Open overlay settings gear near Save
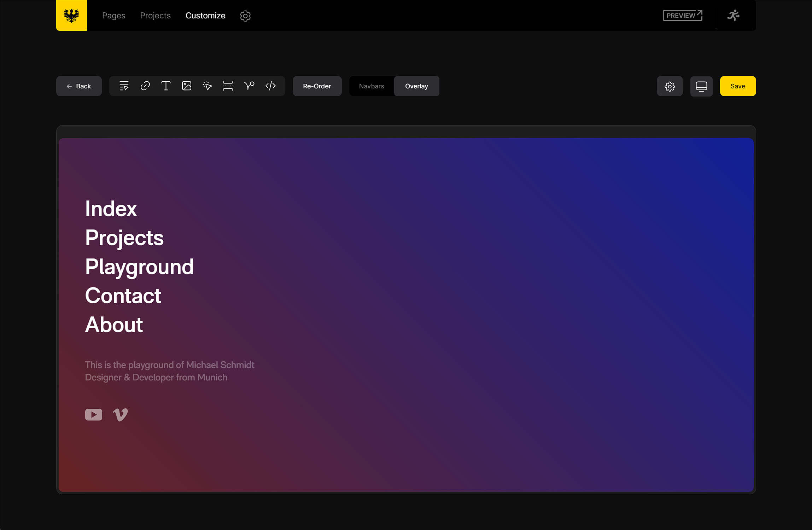The image size is (812, 530). 670,86
